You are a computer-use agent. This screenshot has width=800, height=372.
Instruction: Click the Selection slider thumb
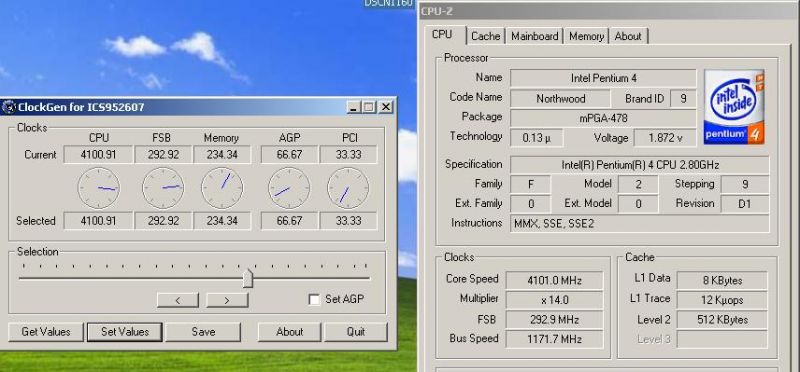tap(248, 278)
